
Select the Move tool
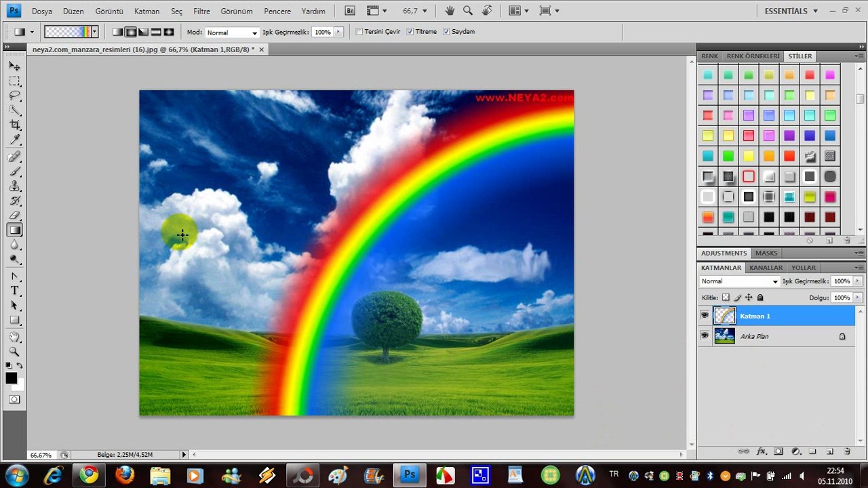click(14, 66)
